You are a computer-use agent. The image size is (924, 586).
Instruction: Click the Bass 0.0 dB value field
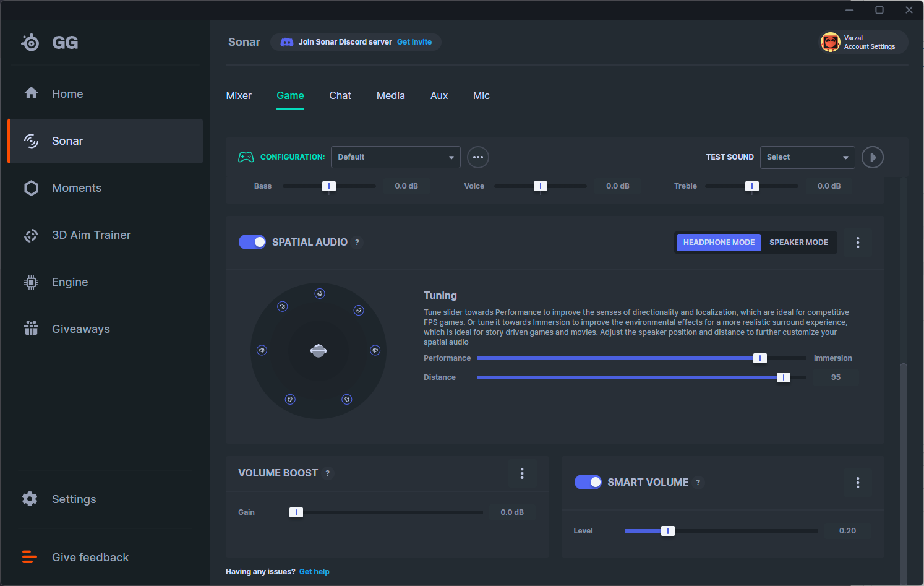406,186
